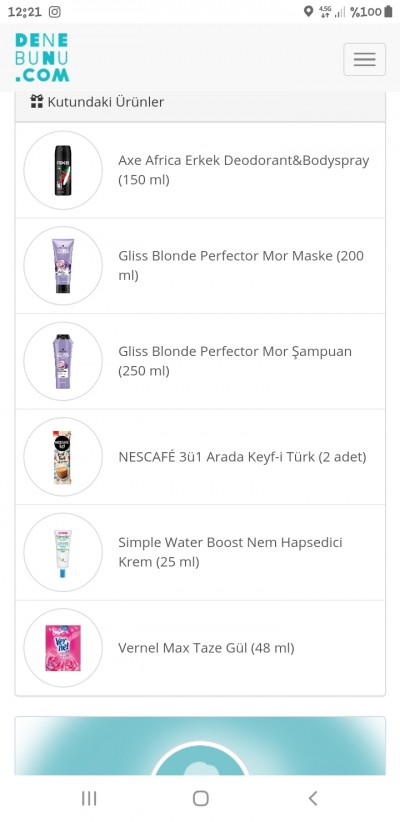Open the hamburger navigation menu
The height and width of the screenshot is (822, 400).
tap(364, 59)
